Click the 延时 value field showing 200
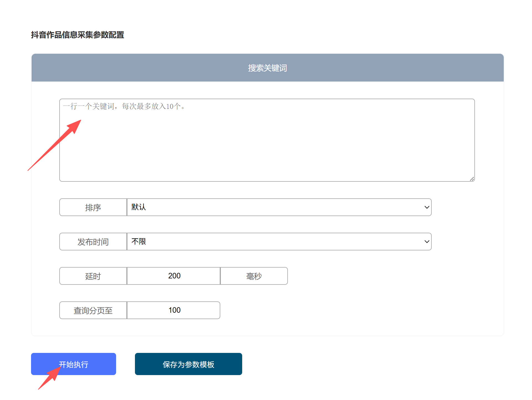Image resolution: width=532 pixels, height=400 pixels. [x=174, y=276]
